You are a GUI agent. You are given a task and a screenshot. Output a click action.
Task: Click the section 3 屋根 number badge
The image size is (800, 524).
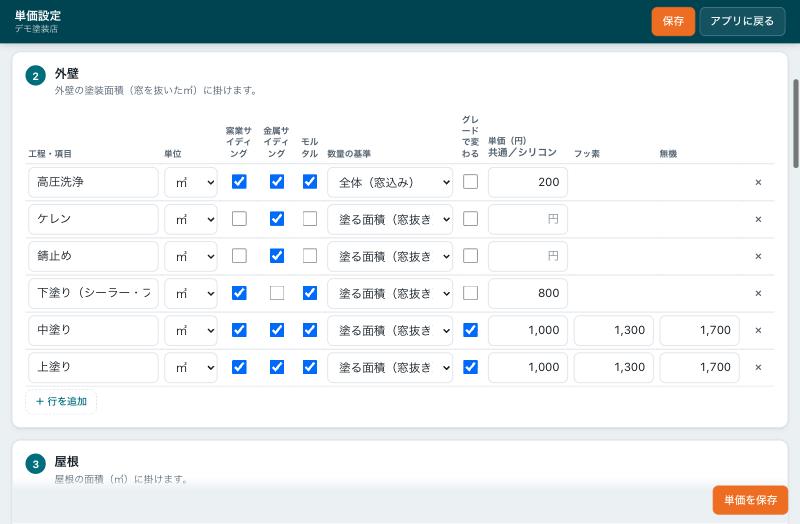click(36, 464)
